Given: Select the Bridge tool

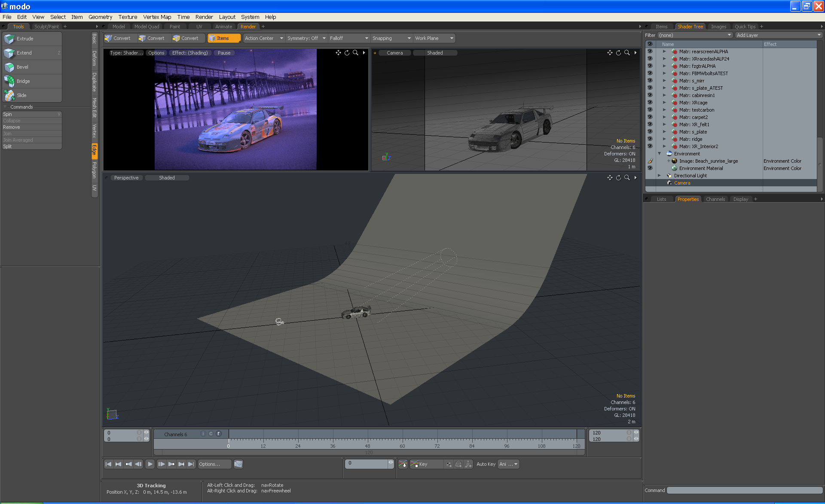Looking at the screenshot, I should 23,81.
